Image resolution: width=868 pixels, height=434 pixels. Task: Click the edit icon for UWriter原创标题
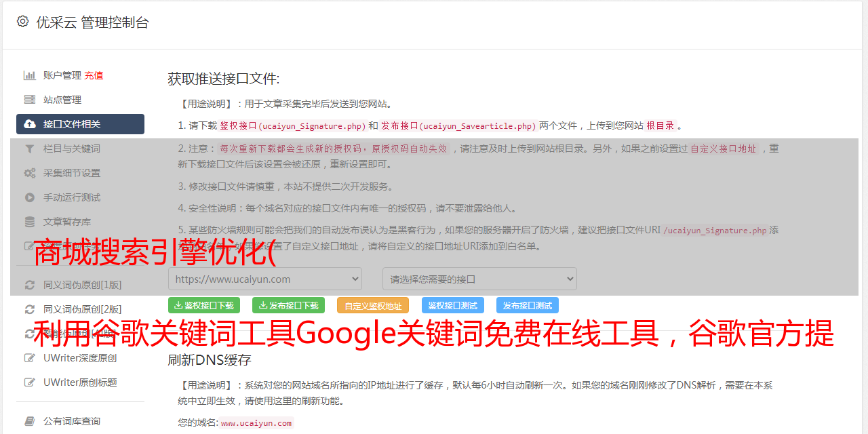pos(30,382)
